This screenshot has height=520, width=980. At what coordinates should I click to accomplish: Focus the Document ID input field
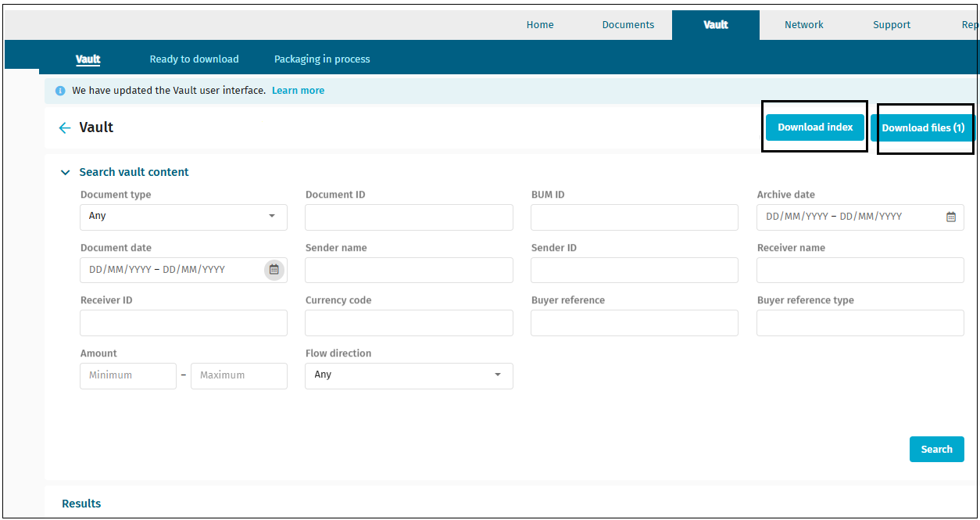[x=409, y=217]
